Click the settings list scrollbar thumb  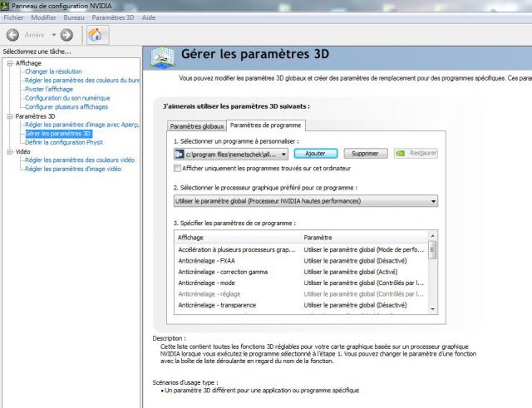(x=432, y=249)
